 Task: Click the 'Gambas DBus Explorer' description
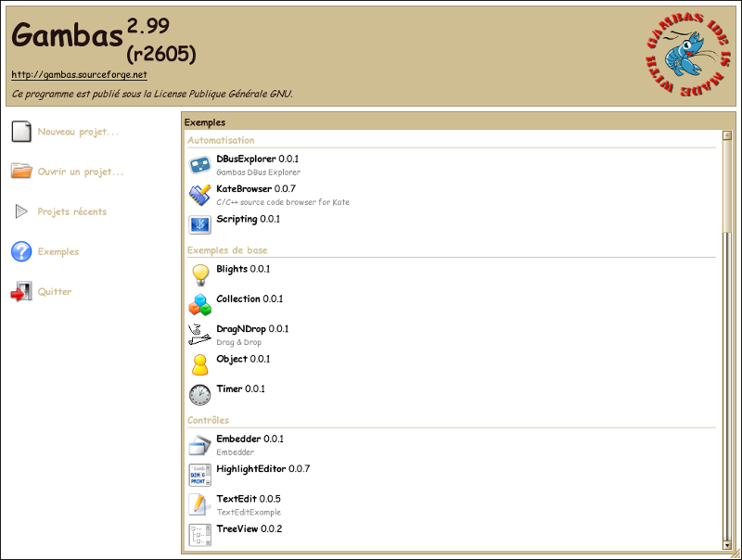point(259,172)
